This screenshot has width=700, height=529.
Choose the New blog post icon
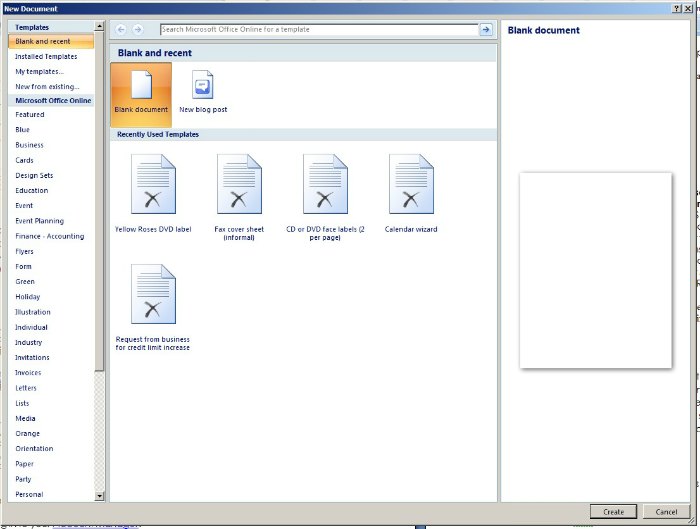[x=203, y=92]
